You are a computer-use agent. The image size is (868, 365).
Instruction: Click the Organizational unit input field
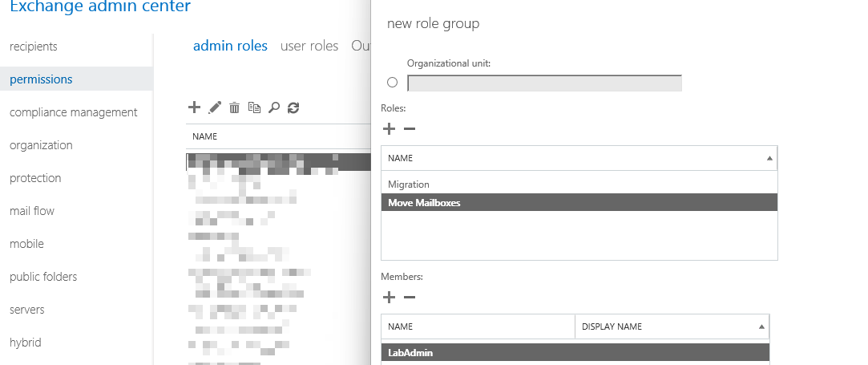[545, 83]
